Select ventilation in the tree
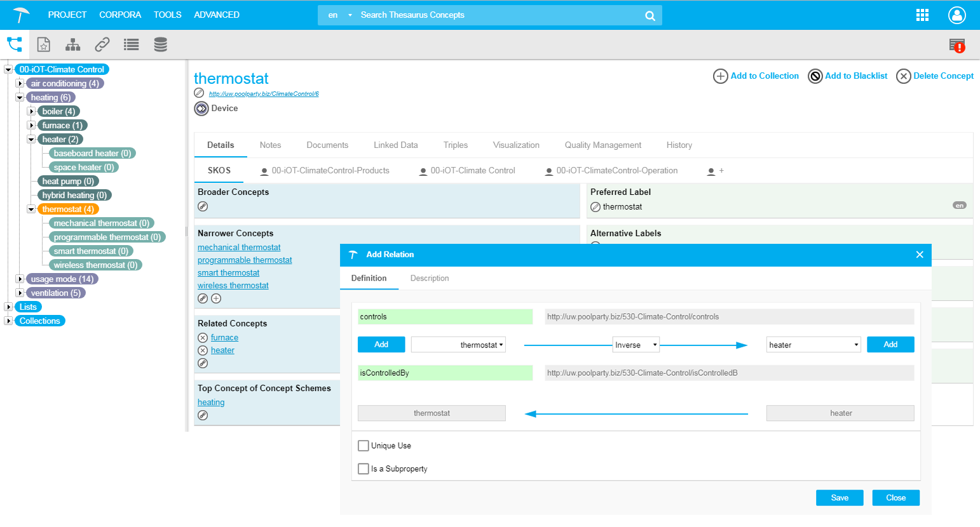980x527 pixels. click(x=56, y=293)
